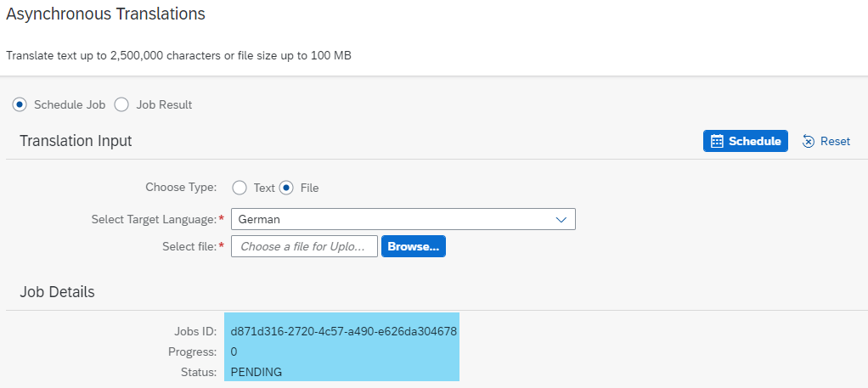Choose the File type radio button
The height and width of the screenshot is (388, 868).
(x=286, y=188)
